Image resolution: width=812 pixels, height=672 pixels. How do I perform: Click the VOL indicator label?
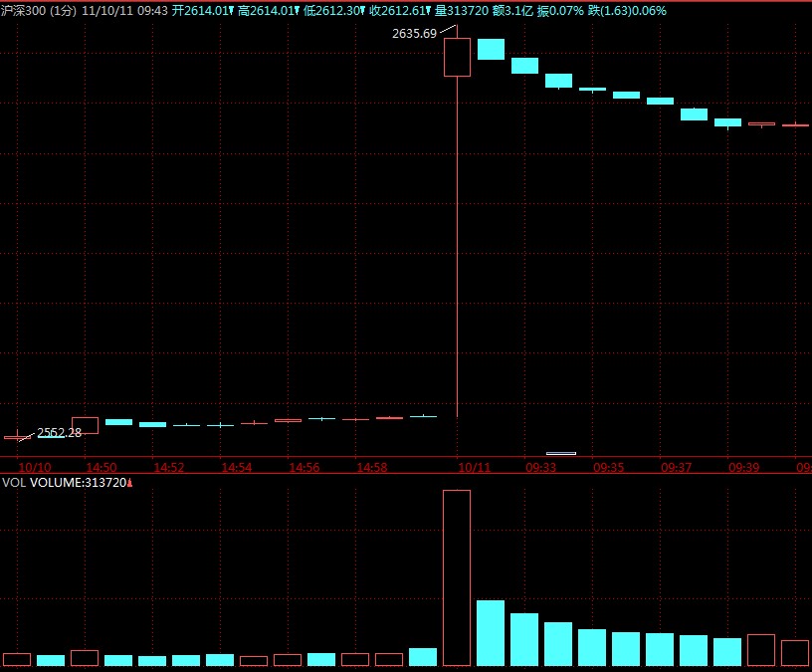point(13,483)
